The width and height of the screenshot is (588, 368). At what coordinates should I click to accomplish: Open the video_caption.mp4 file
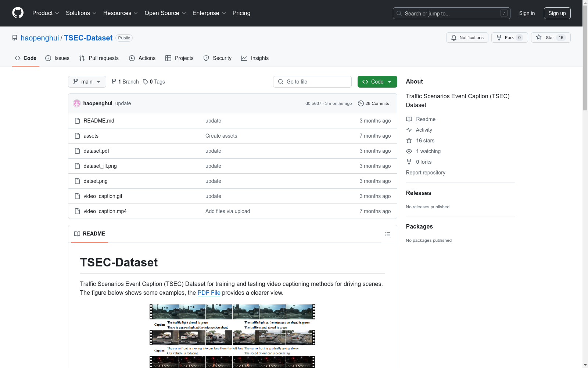coord(105,211)
